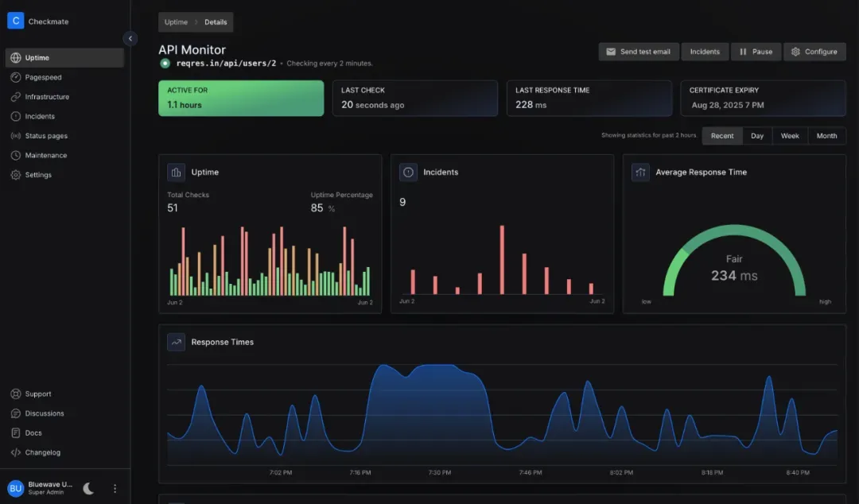Click the Changelog code icon
Image resolution: width=859 pixels, height=504 pixels.
(x=16, y=452)
